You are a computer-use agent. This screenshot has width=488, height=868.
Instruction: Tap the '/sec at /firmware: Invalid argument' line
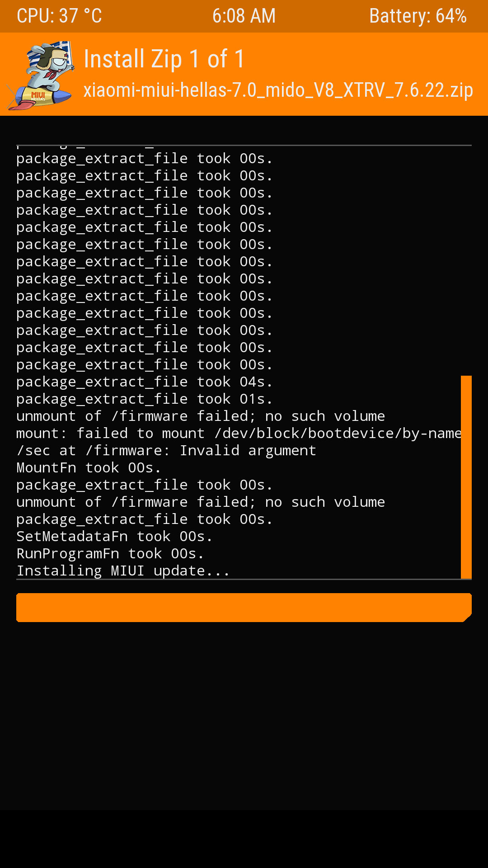pyautogui.click(x=166, y=451)
